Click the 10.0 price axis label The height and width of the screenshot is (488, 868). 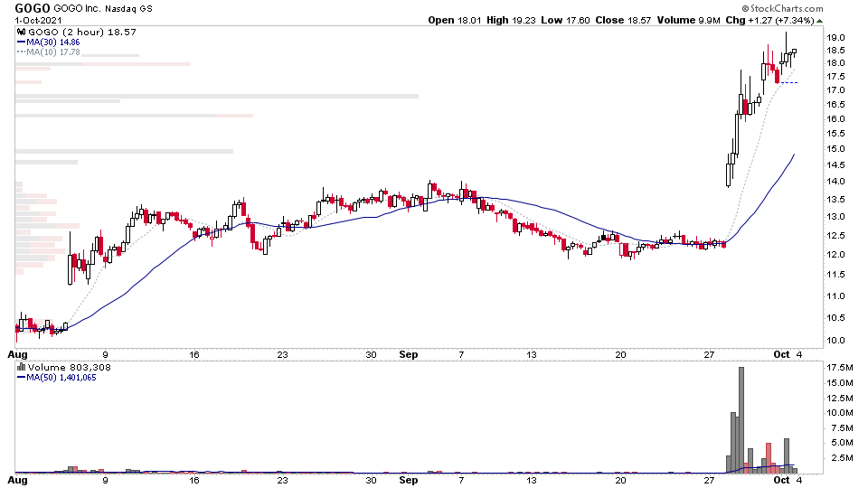coord(835,341)
